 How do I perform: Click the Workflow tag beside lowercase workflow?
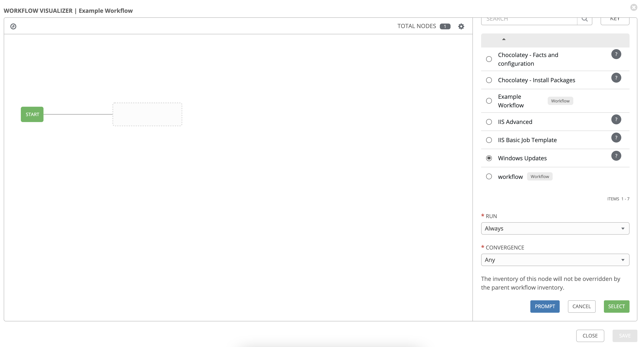[x=540, y=177]
